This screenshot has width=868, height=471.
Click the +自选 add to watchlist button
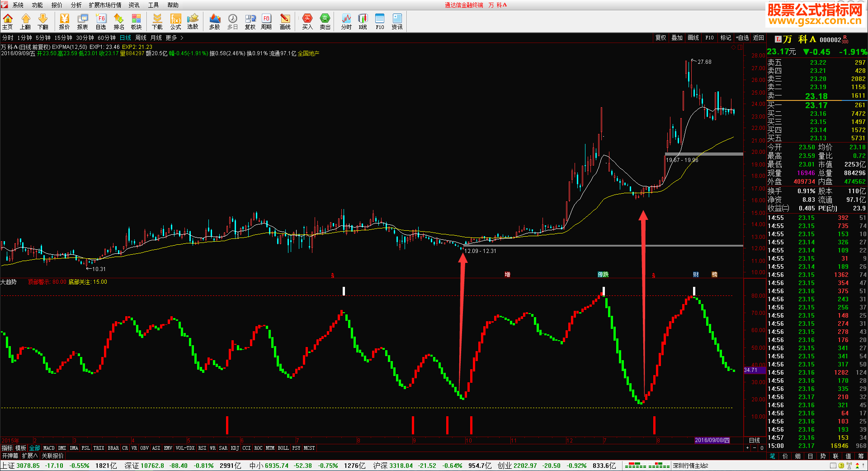(x=742, y=38)
